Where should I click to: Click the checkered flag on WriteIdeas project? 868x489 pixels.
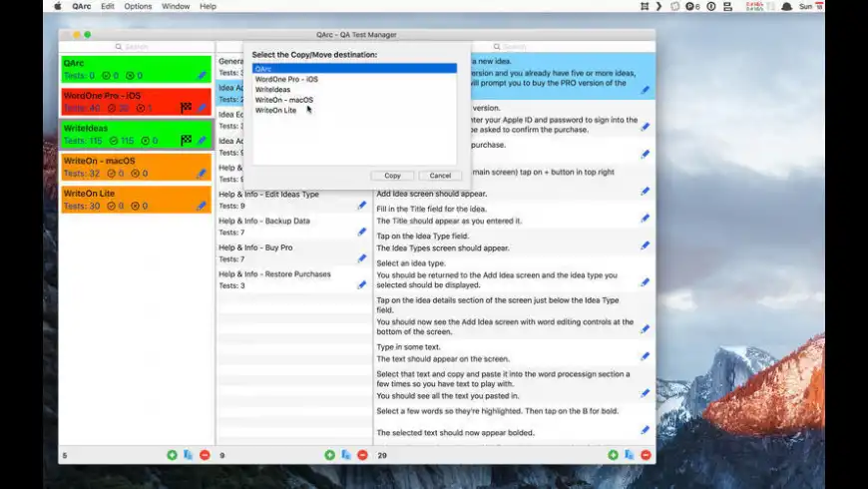point(186,140)
